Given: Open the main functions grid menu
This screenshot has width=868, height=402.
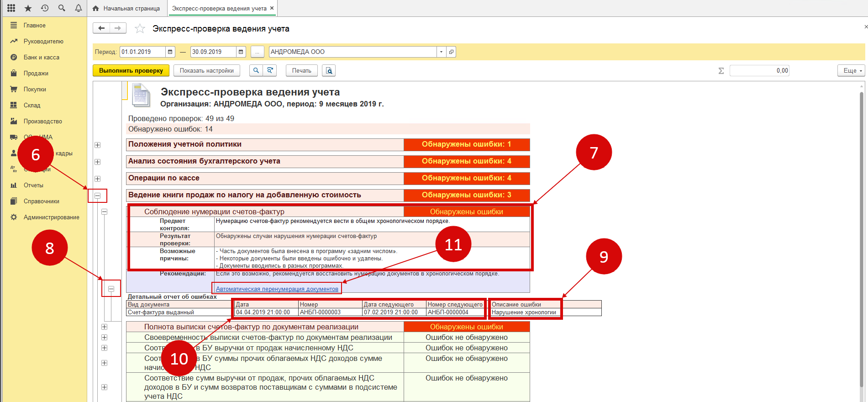Looking at the screenshot, I should 11,8.
